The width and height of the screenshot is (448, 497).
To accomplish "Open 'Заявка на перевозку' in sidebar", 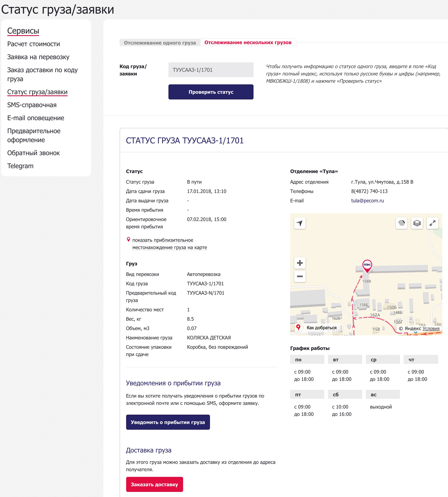I will coord(38,57).
